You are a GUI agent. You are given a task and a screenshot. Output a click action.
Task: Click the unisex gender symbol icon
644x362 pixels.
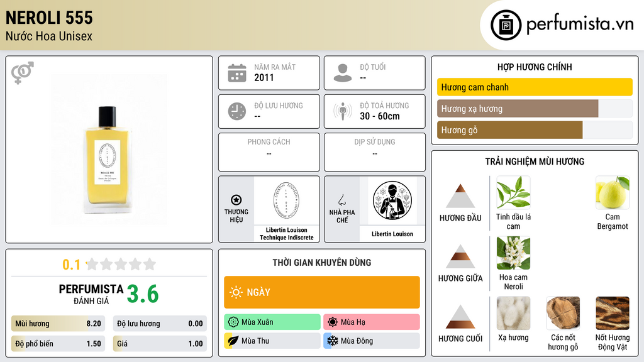(22, 73)
